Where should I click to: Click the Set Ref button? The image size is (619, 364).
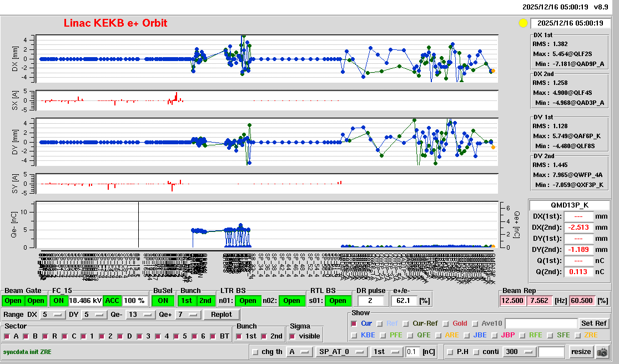point(593,323)
